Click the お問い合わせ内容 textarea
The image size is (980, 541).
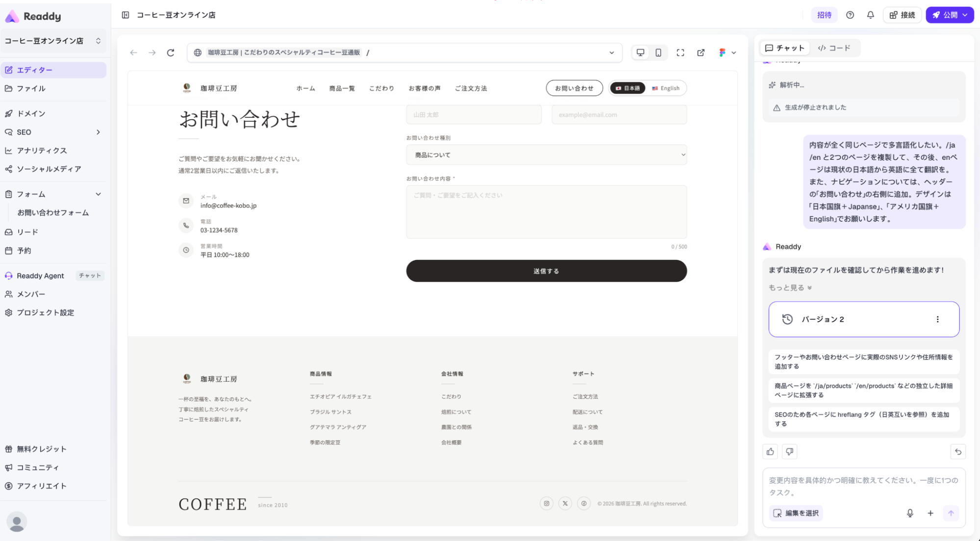coord(546,212)
